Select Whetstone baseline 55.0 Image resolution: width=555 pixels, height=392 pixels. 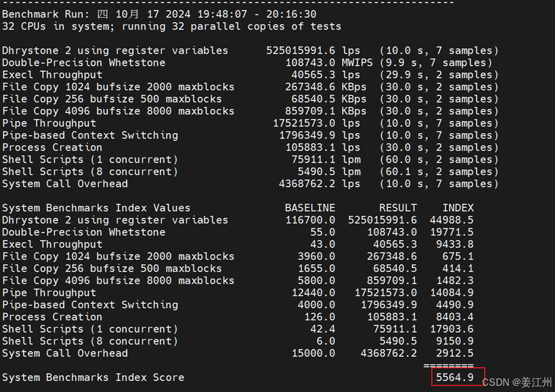click(x=322, y=232)
